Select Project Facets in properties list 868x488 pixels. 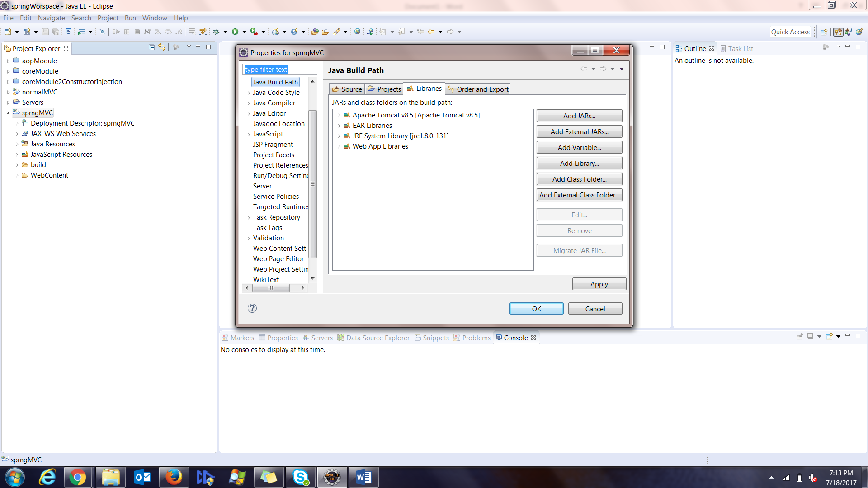pos(274,155)
